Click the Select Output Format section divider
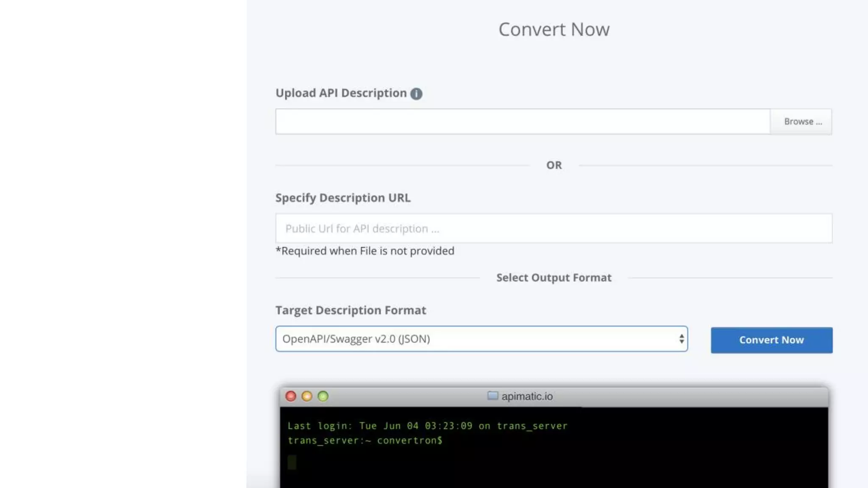868x488 pixels. (554, 278)
